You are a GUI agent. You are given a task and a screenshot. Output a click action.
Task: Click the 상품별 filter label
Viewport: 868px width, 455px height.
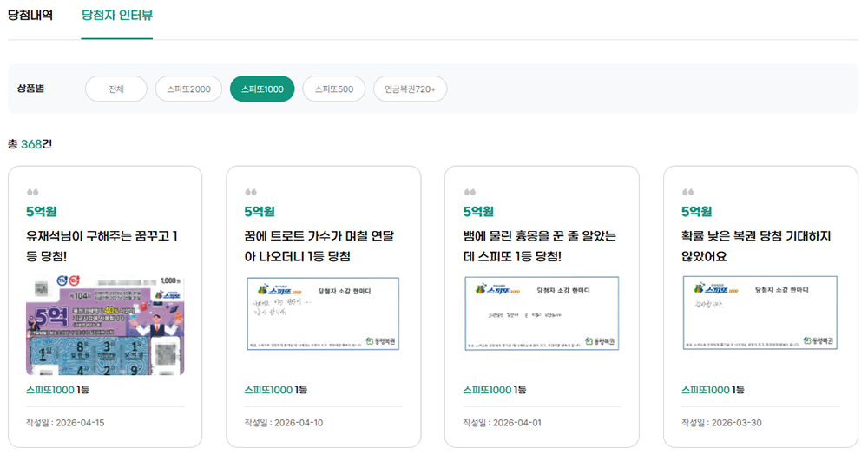tap(30, 89)
